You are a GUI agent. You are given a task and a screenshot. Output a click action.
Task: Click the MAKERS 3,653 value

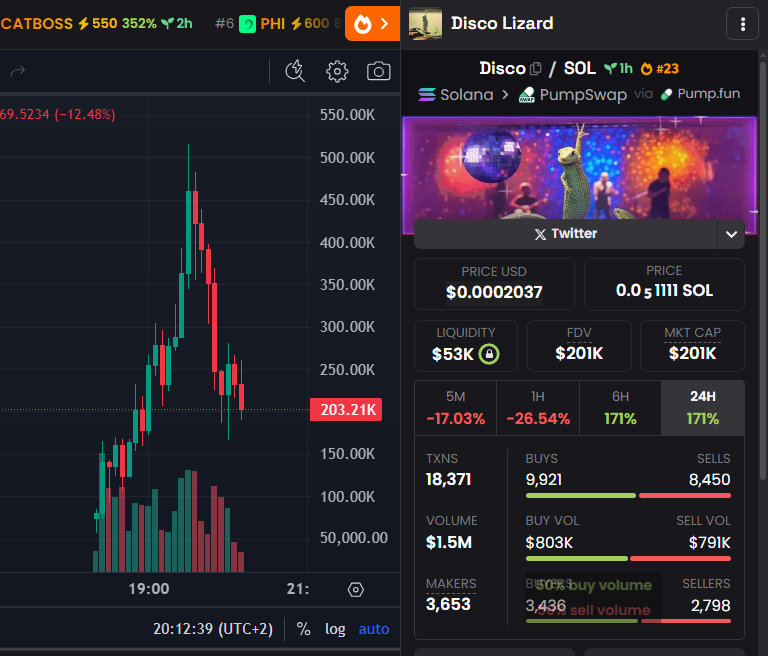click(448, 604)
